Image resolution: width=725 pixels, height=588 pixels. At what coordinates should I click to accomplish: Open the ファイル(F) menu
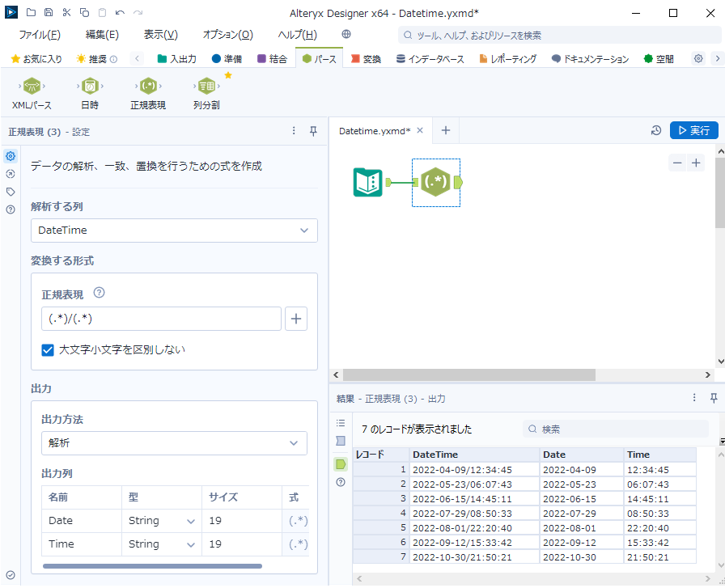click(x=39, y=35)
